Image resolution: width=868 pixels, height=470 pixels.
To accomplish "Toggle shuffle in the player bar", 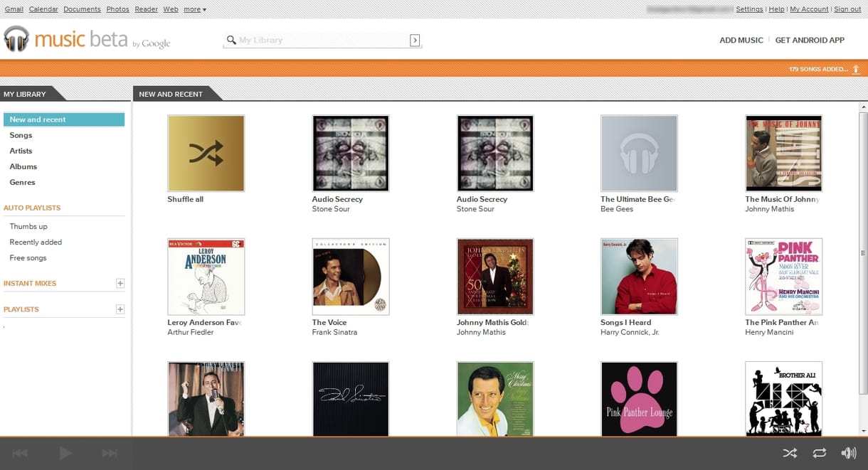I will pos(790,453).
